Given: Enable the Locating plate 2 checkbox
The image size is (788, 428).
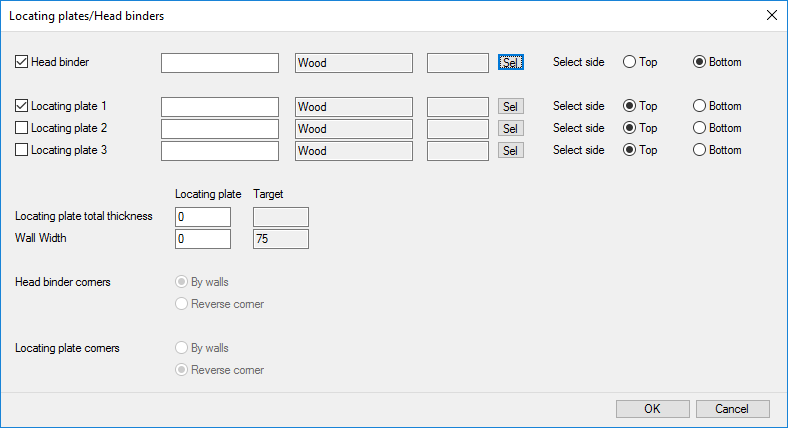Looking at the screenshot, I should coord(22,128).
